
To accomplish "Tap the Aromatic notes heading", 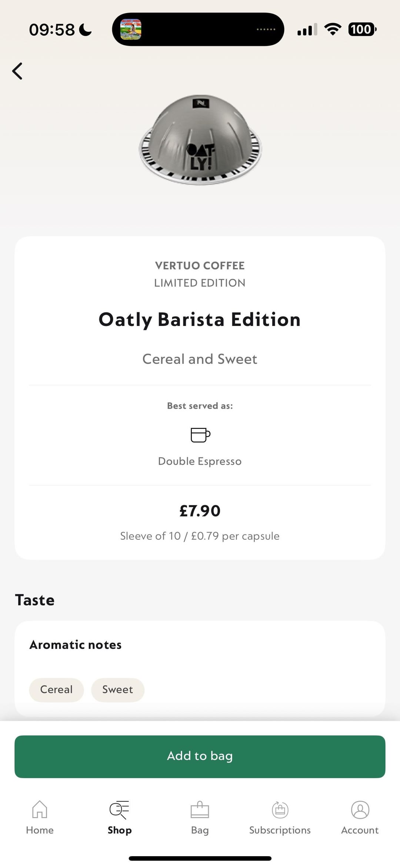I will pos(76,645).
